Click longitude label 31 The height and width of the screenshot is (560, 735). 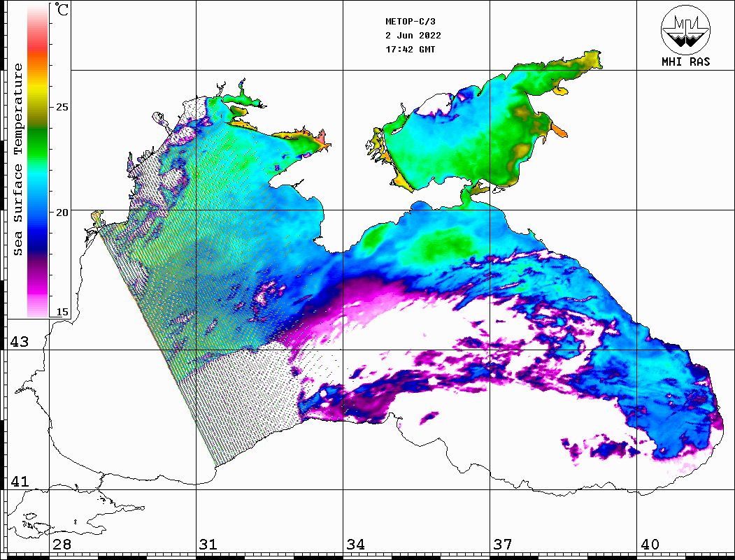click(208, 545)
